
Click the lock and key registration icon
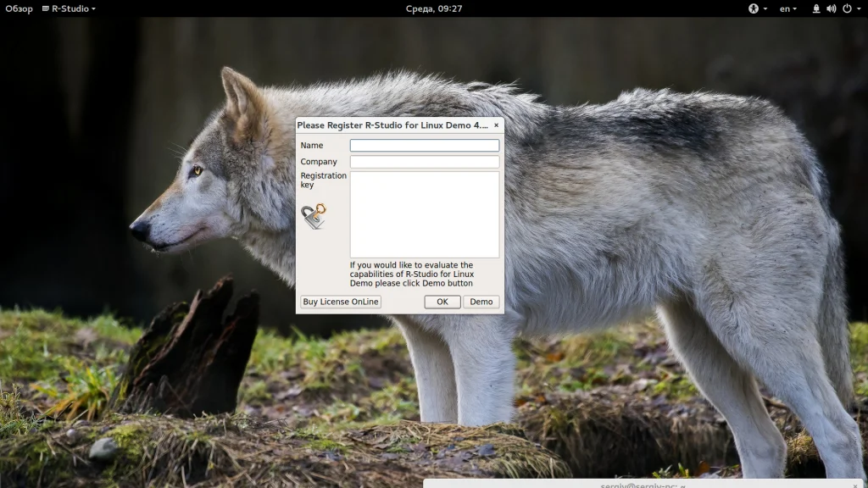(x=314, y=216)
